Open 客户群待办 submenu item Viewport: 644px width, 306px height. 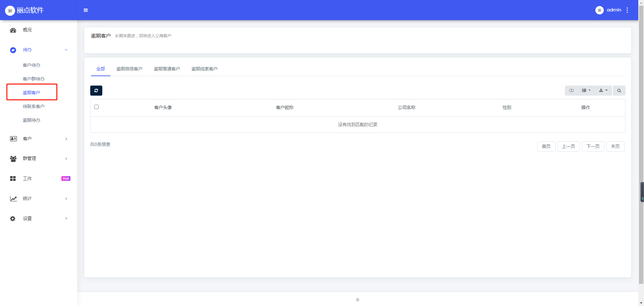point(34,79)
